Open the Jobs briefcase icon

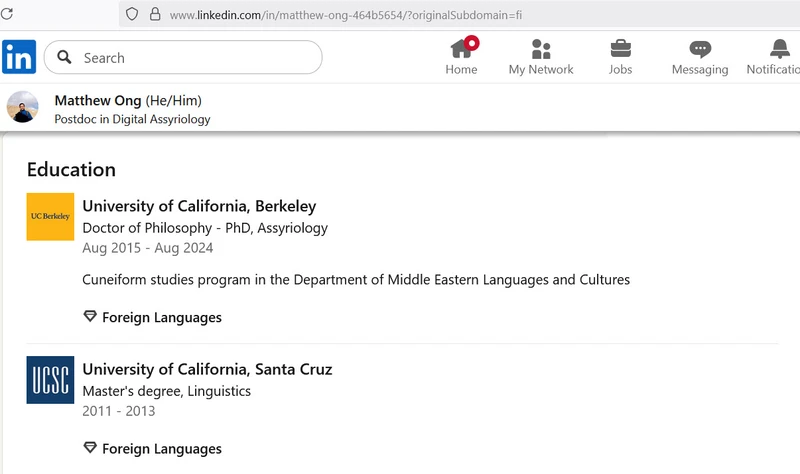pos(620,49)
